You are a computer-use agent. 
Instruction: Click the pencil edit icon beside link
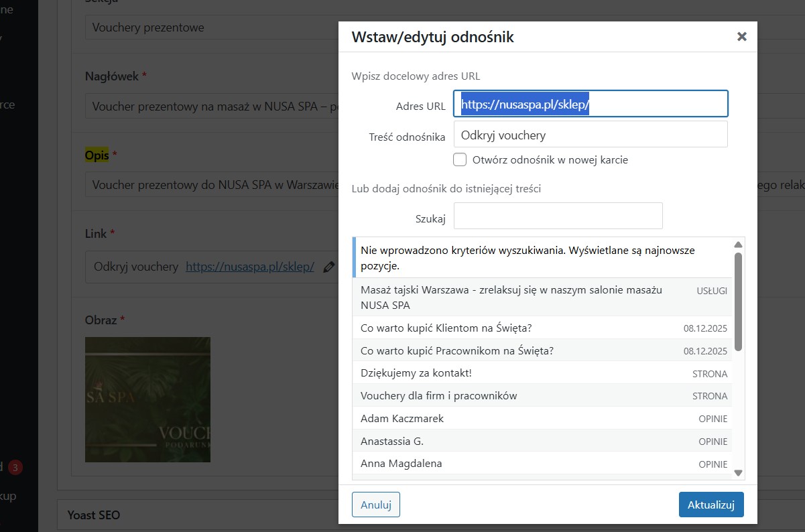pos(328,267)
